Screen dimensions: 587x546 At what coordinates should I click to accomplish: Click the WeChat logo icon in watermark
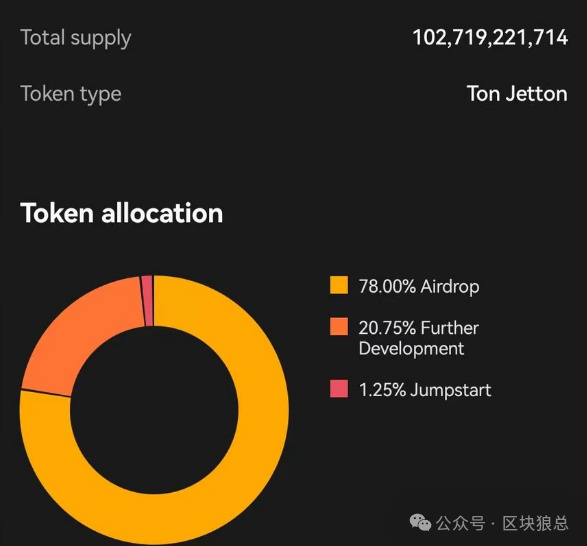tap(420, 522)
